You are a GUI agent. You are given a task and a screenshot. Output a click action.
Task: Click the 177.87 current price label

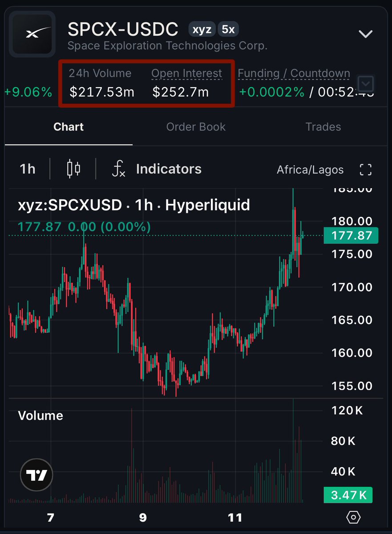[x=352, y=235]
